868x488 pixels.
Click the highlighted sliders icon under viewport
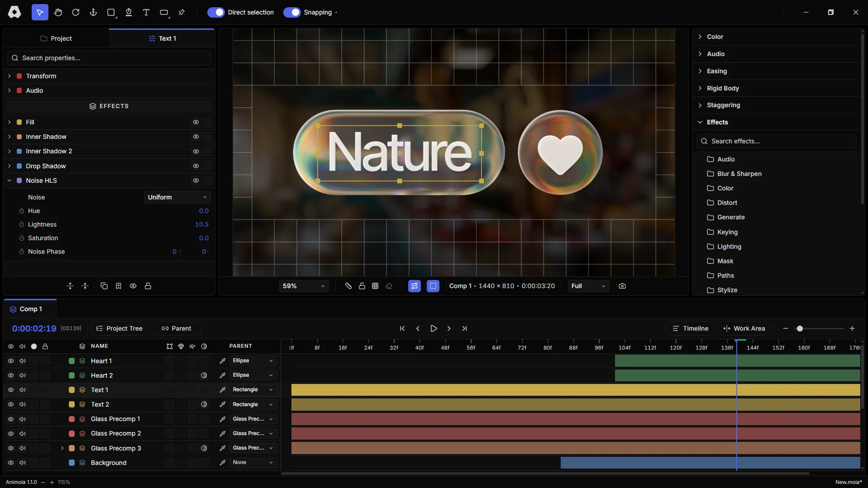point(415,286)
